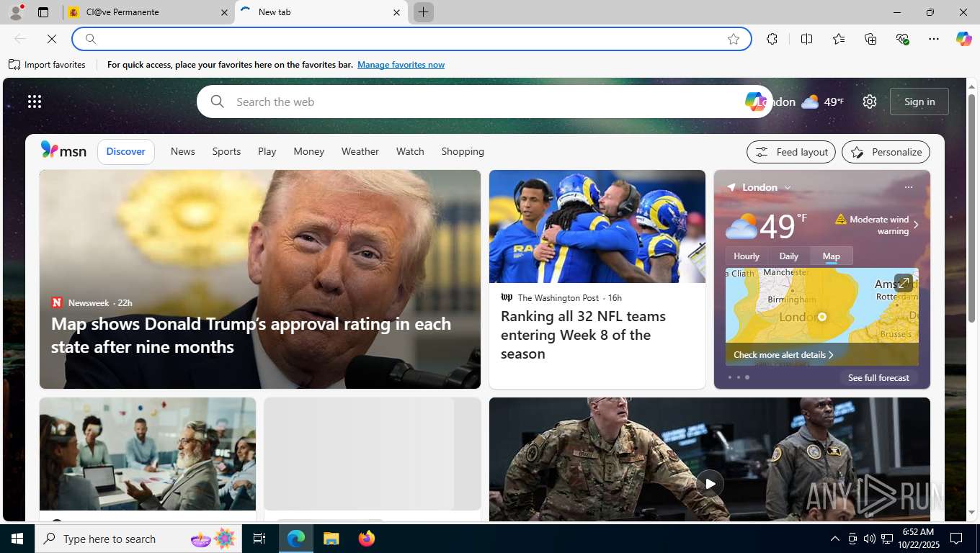Close the Cl@ve Permanente tab

(224, 12)
